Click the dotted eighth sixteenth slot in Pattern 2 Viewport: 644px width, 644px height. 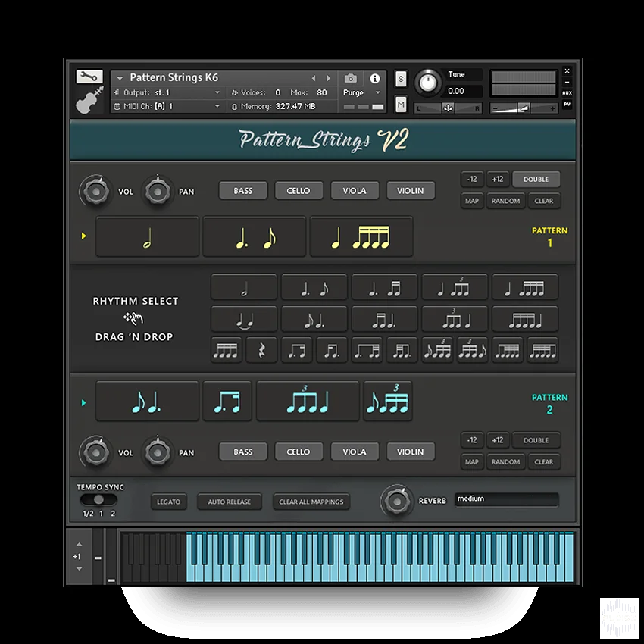click(227, 402)
